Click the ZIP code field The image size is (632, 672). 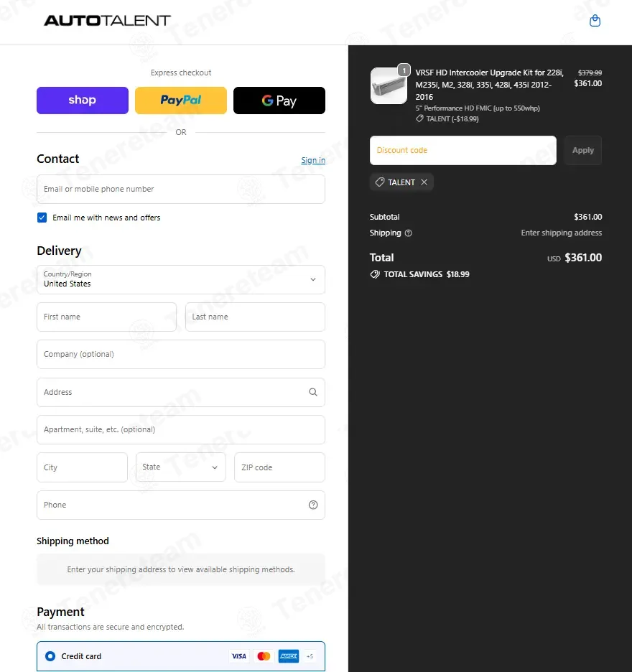tap(279, 467)
